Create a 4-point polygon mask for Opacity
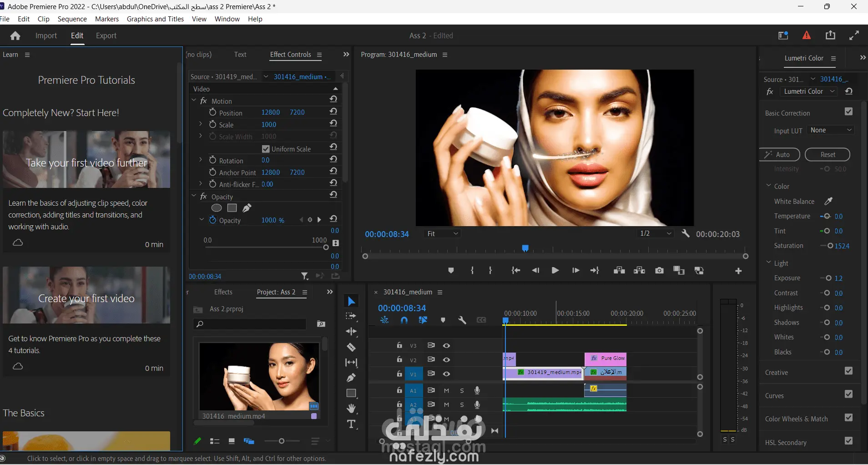This screenshot has width=868, height=465. 232,208
